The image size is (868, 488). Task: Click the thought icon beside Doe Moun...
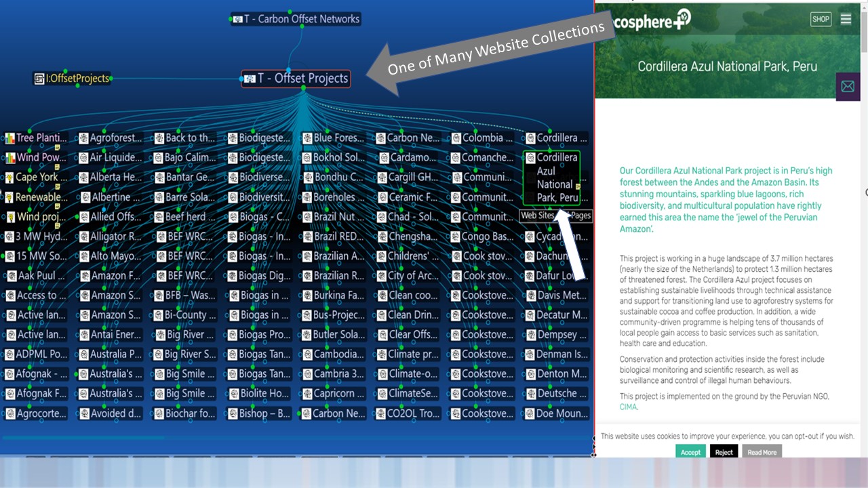[x=530, y=413]
